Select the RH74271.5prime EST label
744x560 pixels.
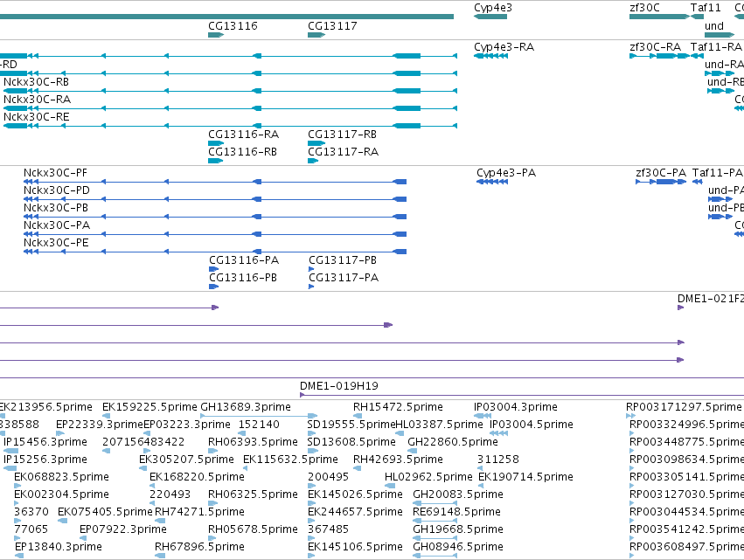[199, 512]
